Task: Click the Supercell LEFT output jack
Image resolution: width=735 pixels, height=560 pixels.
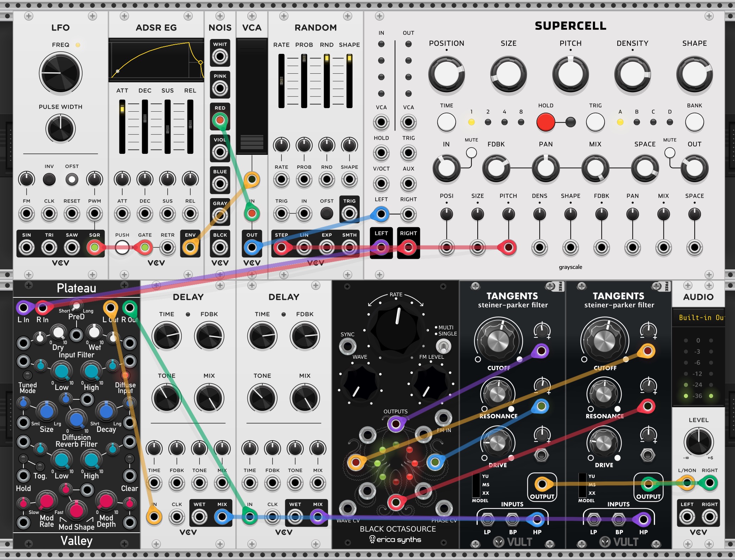Action: coord(381,247)
